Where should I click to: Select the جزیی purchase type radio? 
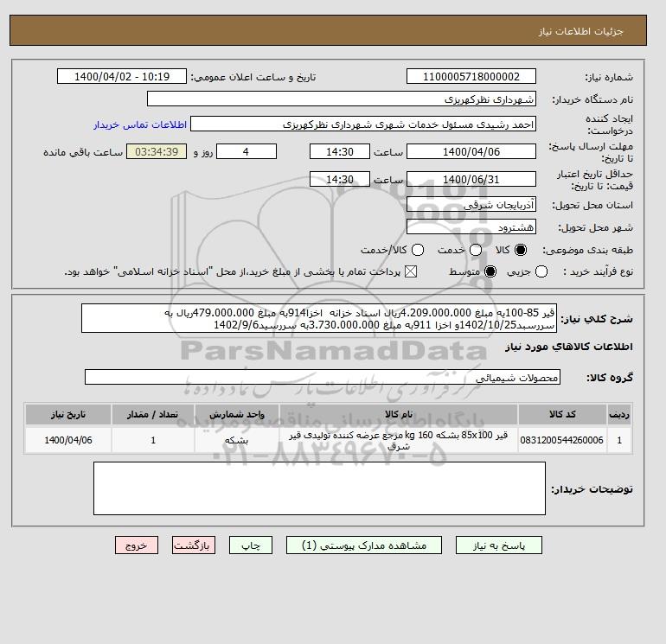click(541, 271)
